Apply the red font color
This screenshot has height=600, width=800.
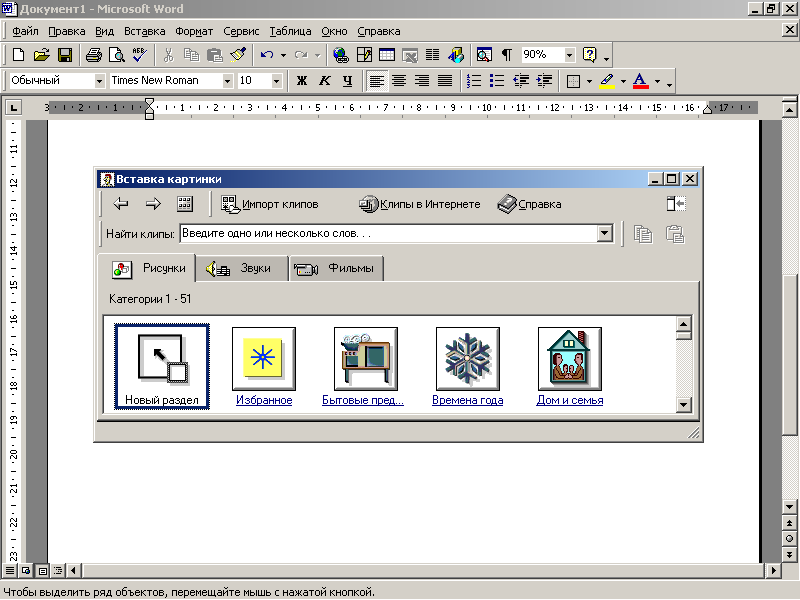click(x=640, y=81)
